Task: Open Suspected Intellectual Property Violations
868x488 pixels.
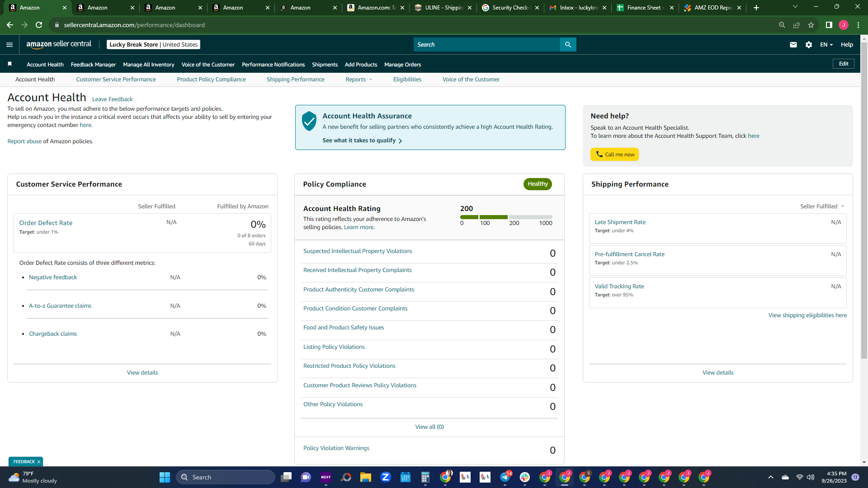Action: (x=358, y=251)
